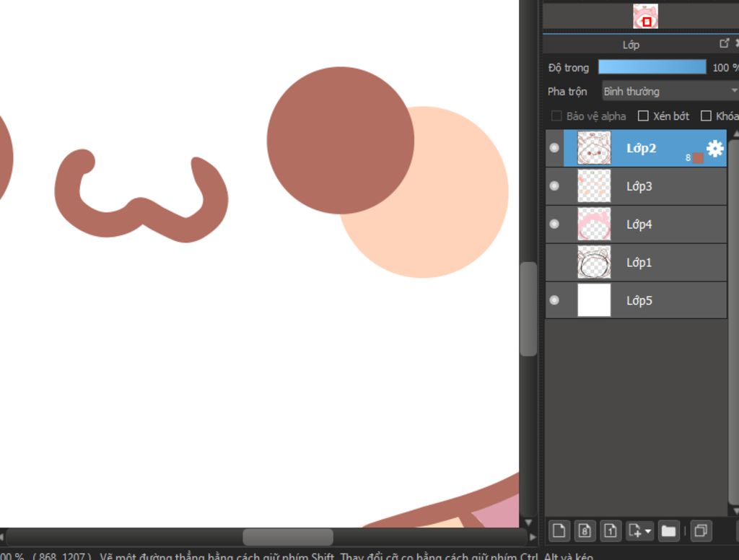This screenshot has width=739, height=560.
Task: Hide the Lớp4 layer
Action: pyautogui.click(x=554, y=224)
